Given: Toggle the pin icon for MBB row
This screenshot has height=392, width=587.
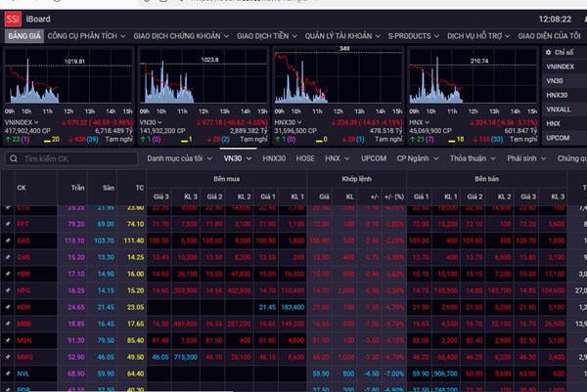Looking at the screenshot, I should (8, 324).
